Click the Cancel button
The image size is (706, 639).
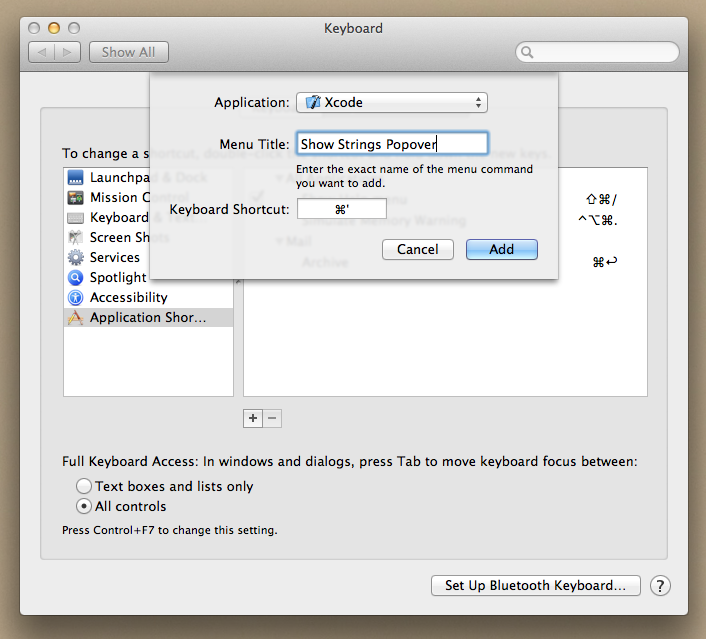417,249
